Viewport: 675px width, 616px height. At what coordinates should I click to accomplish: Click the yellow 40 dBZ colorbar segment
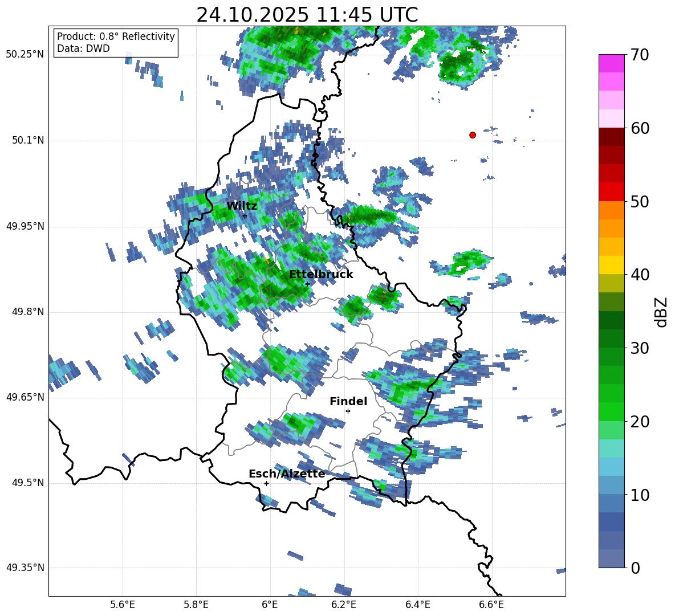click(611, 265)
